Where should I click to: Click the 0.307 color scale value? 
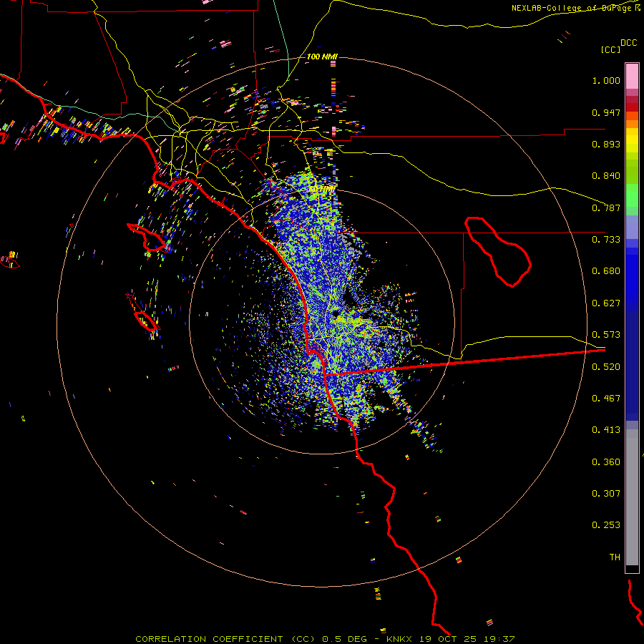click(x=606, y=494)
